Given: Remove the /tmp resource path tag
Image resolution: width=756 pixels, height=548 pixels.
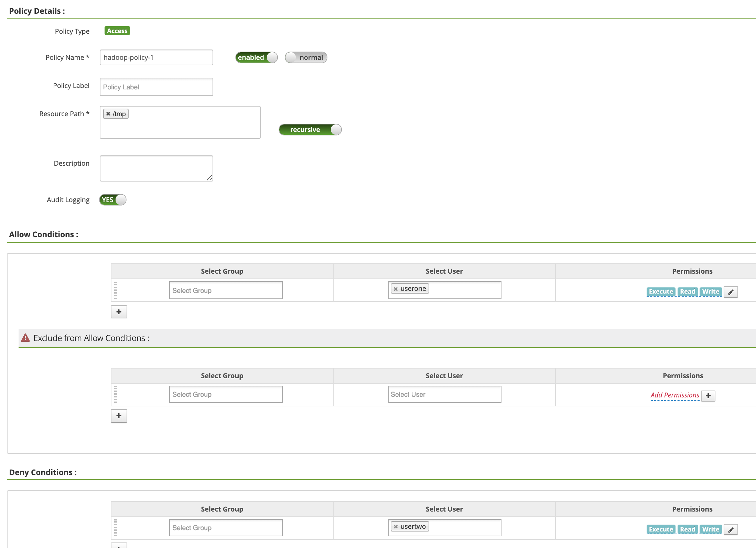Looking at the screenshot, I should (x=108, y=114).
